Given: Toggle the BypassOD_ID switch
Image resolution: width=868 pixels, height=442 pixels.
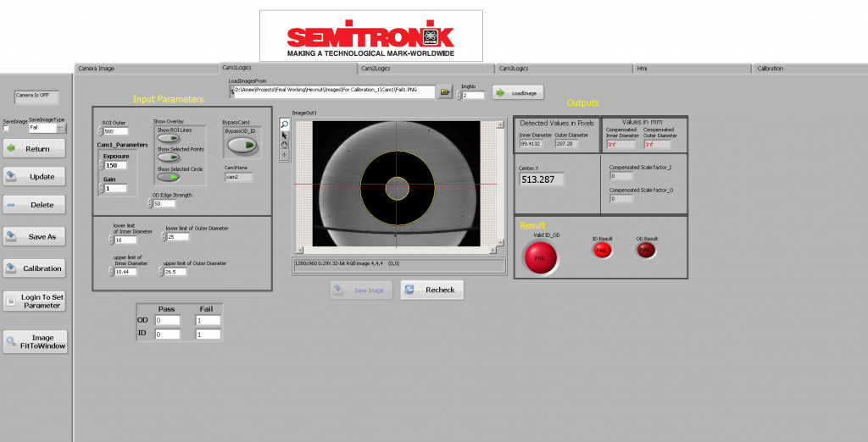Looking at the screenshot, I should point(241,146).
